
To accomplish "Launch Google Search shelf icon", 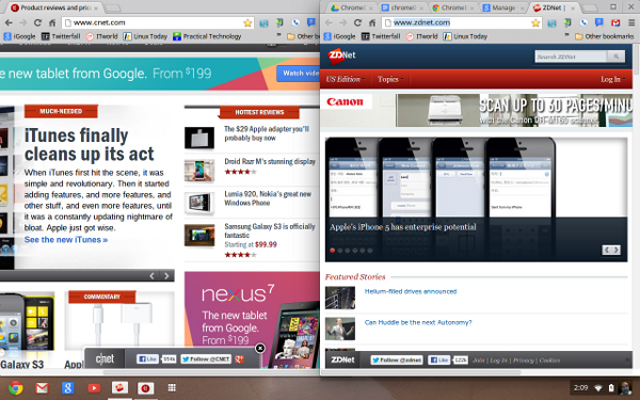I will pyautogui.click(x=68, y=388).
